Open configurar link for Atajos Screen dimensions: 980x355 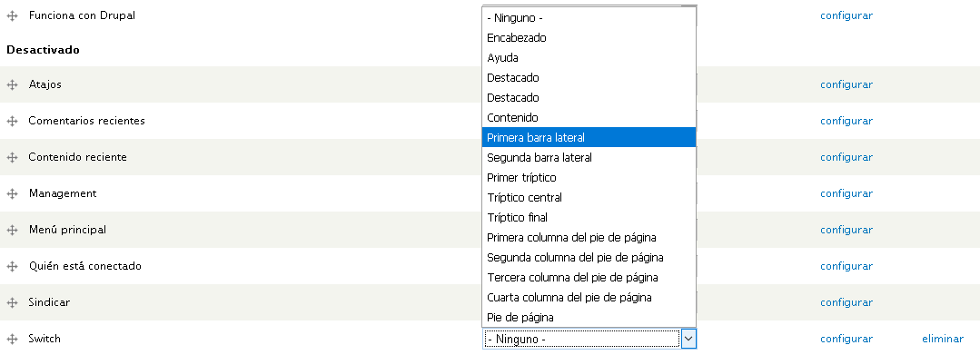(x=846, y=84)
